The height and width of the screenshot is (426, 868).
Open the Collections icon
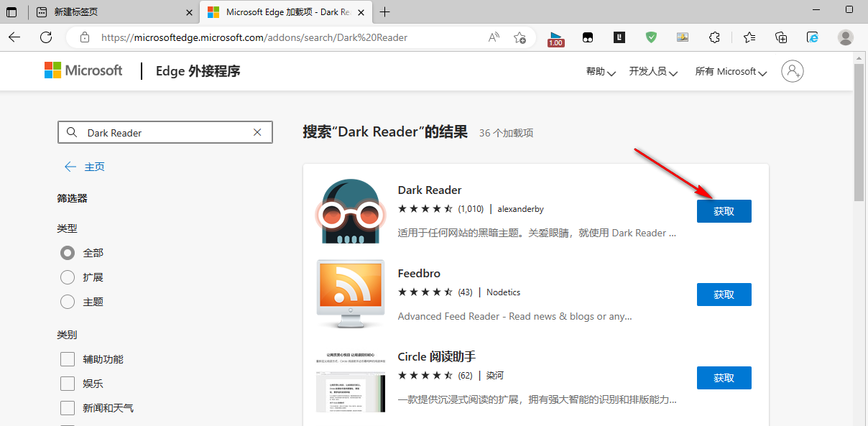point(781,37)
